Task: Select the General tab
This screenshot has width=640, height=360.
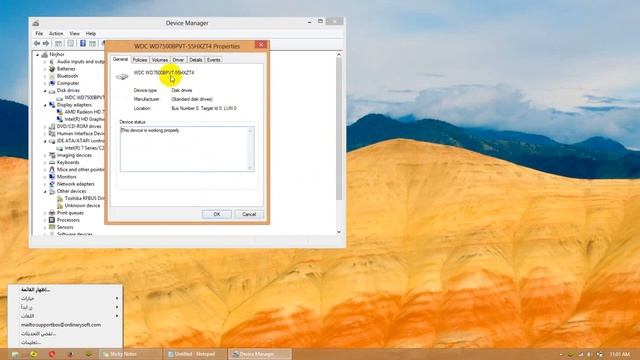Action: click(x=120, y=60)
